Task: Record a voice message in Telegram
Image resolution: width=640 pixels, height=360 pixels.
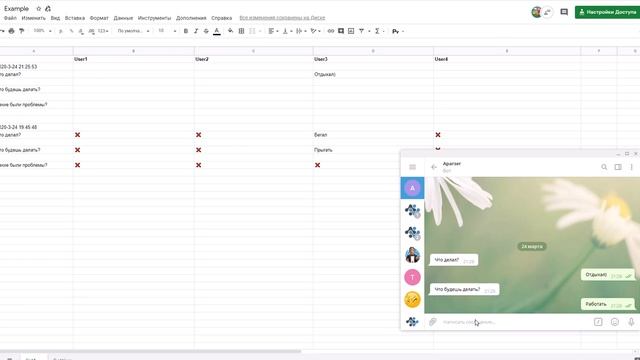Action: (x=631, y=322)
